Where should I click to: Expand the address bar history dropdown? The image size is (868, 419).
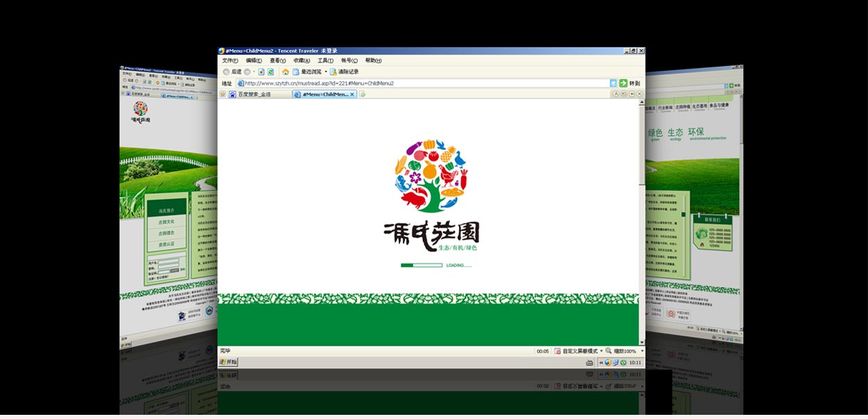point(613,83)
